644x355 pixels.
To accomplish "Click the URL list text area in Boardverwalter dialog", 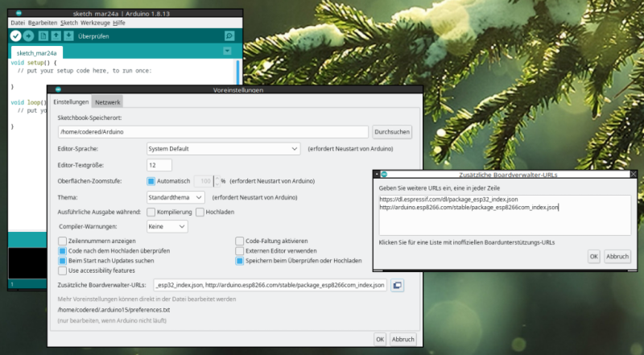I will (505, 215).
